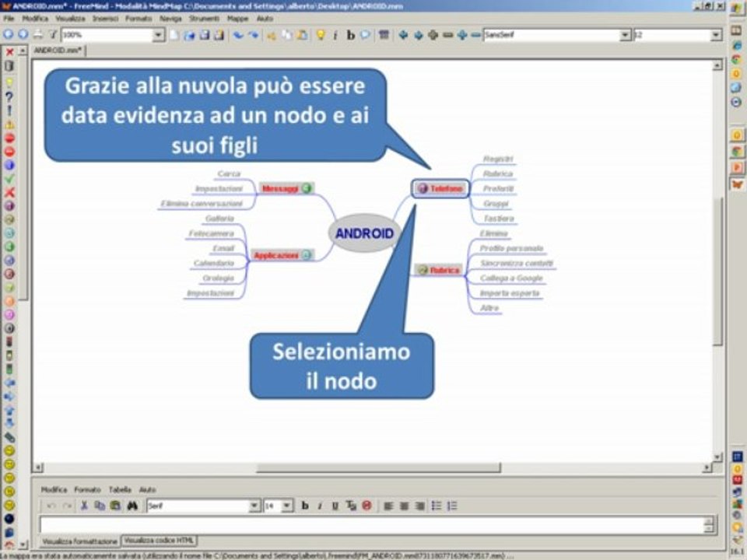
Task: Align note text to the left
Action: (x=389, y=506)
